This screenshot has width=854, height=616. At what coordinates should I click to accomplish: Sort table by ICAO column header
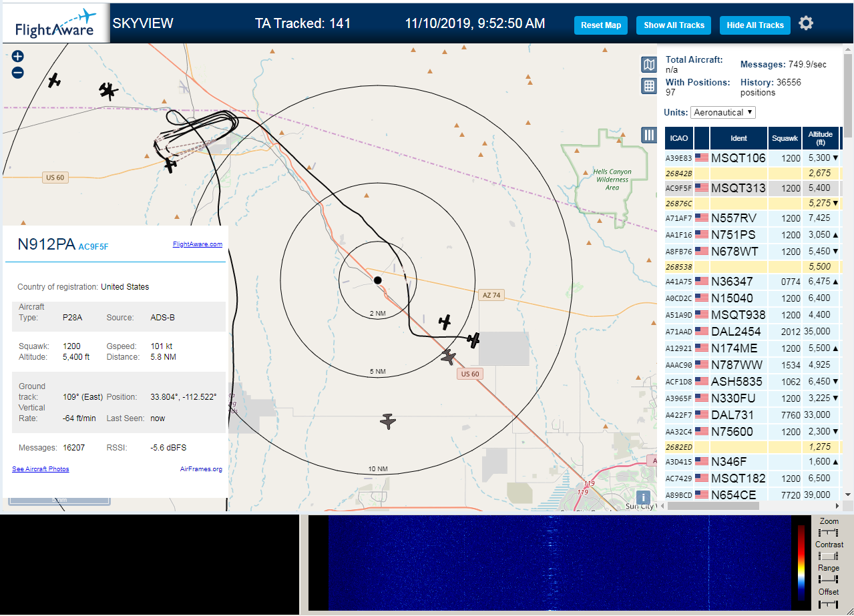678,138
